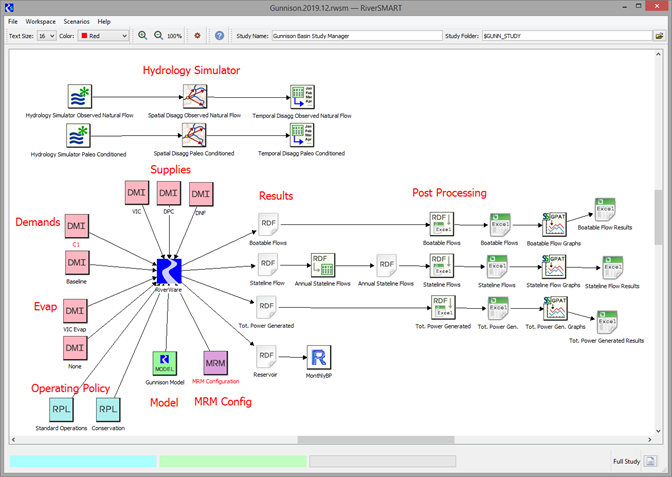Click the cyan status bar segment
This screenshot has height=477, width=672.
[x=82, y=461]
